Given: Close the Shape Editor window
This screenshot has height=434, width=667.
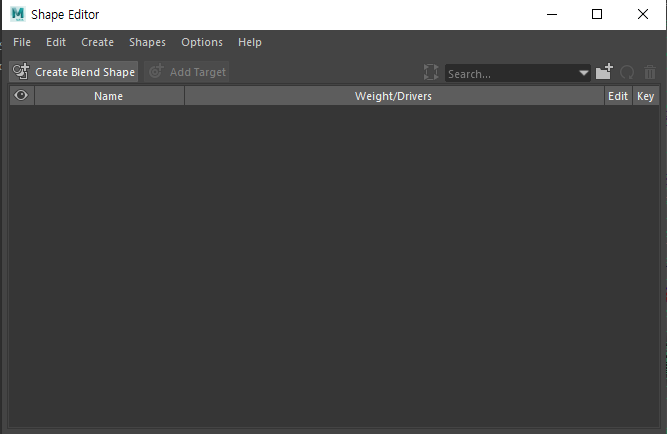Looking at the screenshot, I should point(643,14).
